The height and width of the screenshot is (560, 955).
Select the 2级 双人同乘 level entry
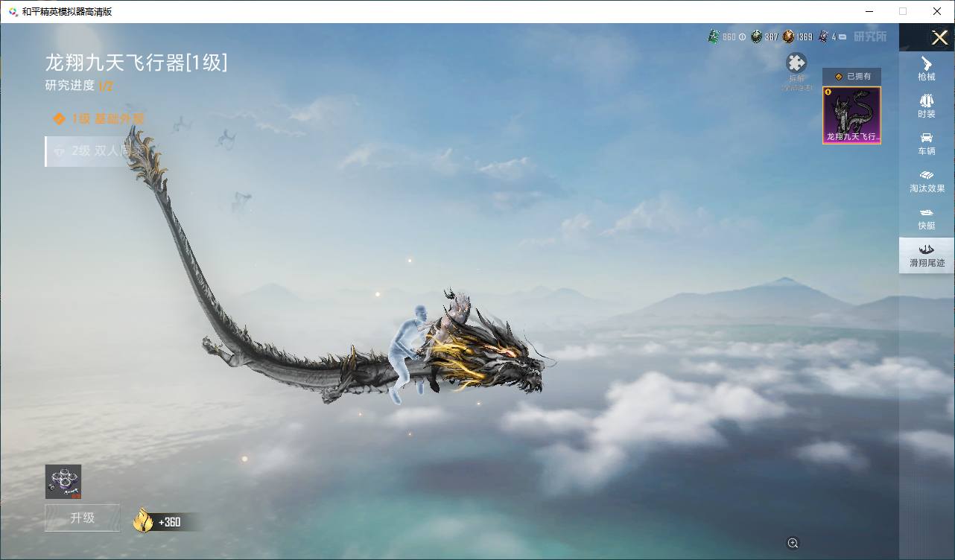pyautogui.click(x=95, y=151)
